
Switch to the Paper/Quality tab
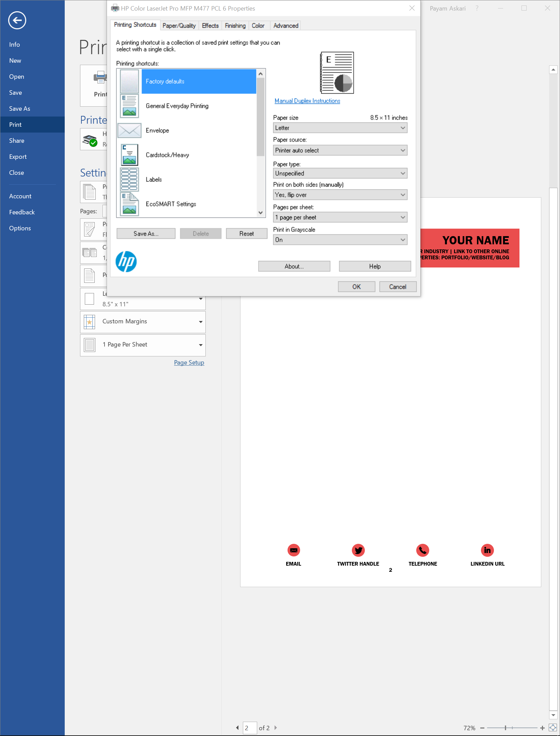point(179,26)
